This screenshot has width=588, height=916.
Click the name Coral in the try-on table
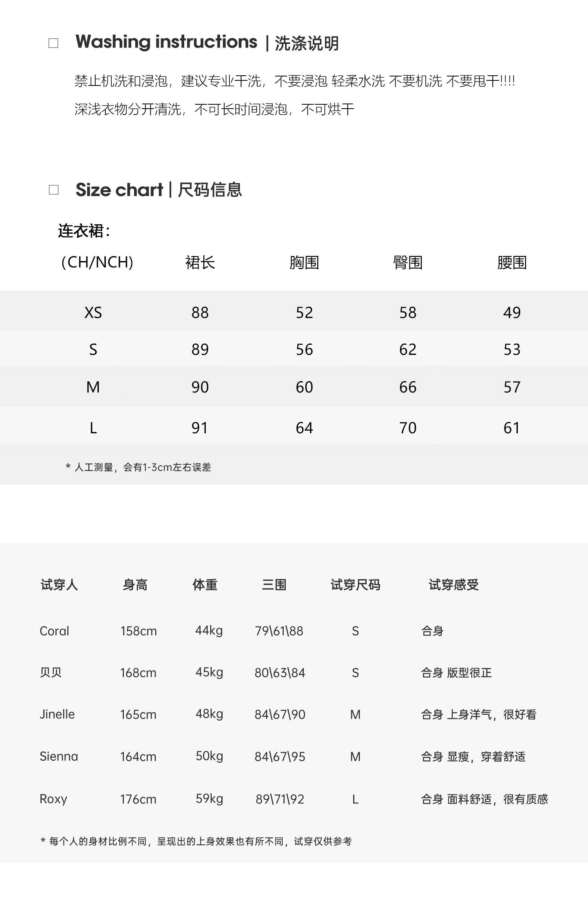[54, 631]
